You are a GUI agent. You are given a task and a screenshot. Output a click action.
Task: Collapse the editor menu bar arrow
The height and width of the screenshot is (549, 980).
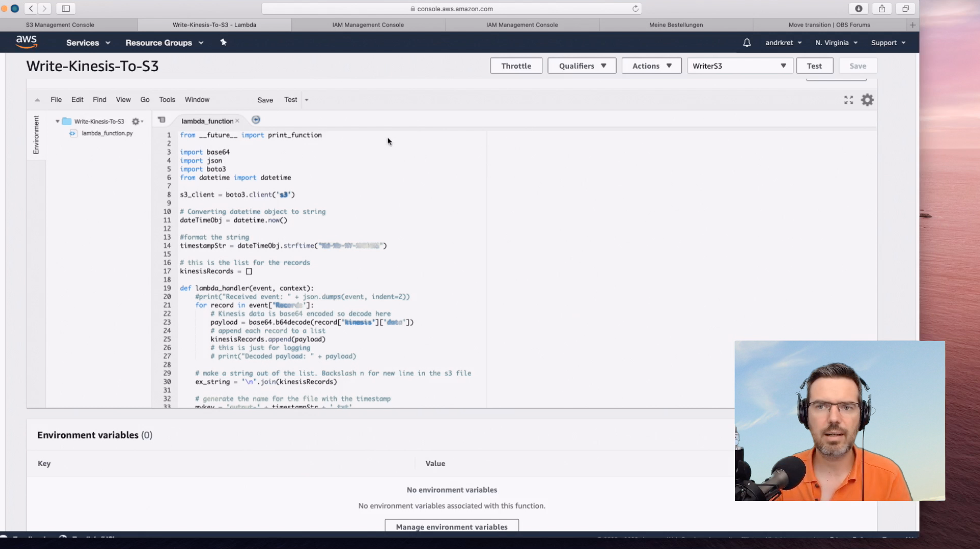[x=37, y=100]
